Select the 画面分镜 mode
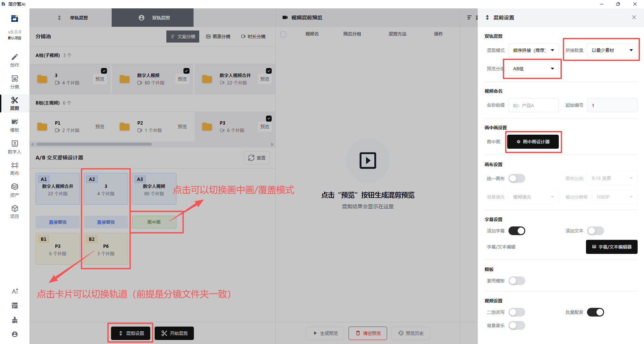The height and width of the screenshot is (344, 644). [x=218, y=37]
